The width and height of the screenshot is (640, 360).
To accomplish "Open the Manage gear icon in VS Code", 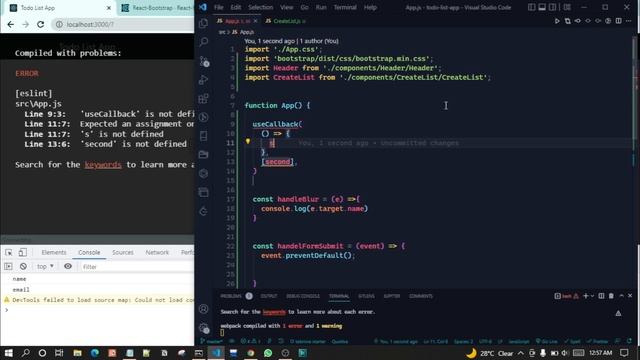I will 203,328.
